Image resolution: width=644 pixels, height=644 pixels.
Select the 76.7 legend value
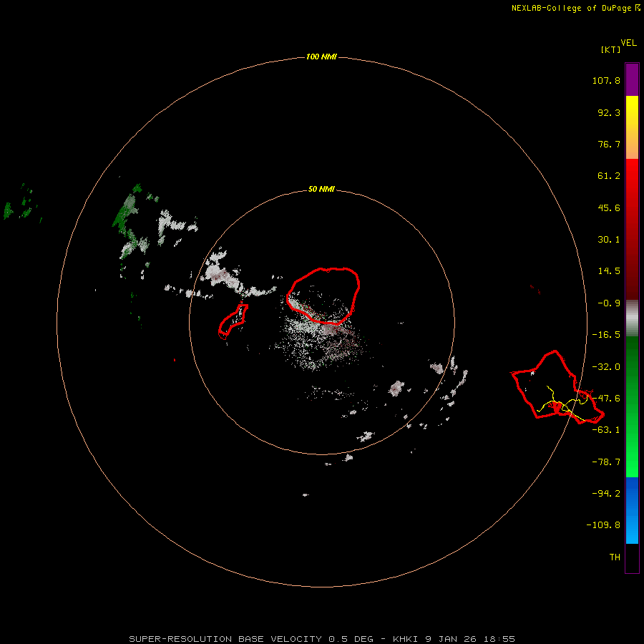(x=609, y=144)
